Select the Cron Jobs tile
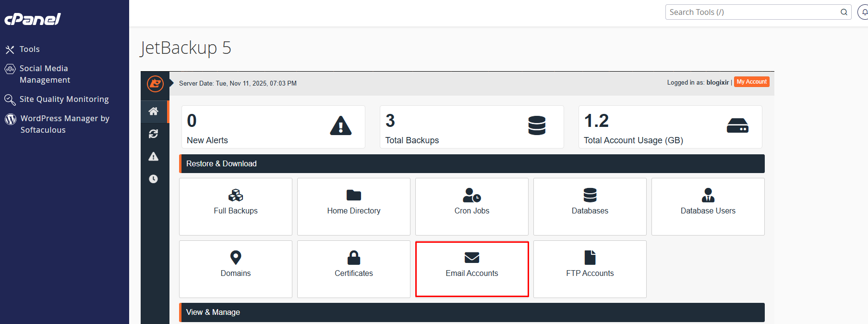868x324 pixels. (472, 206)
